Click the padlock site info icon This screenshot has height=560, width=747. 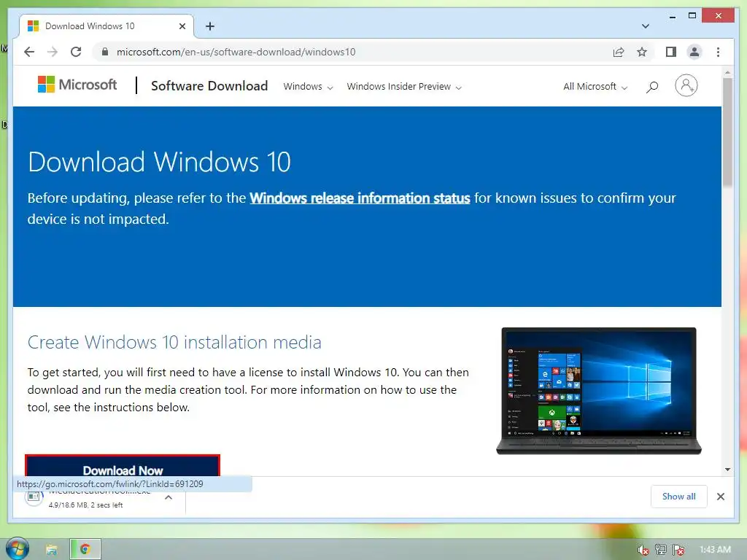coord(105,52)
